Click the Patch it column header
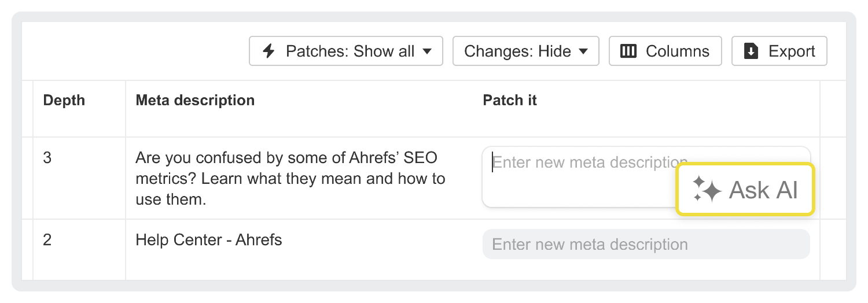 [510, 100]
